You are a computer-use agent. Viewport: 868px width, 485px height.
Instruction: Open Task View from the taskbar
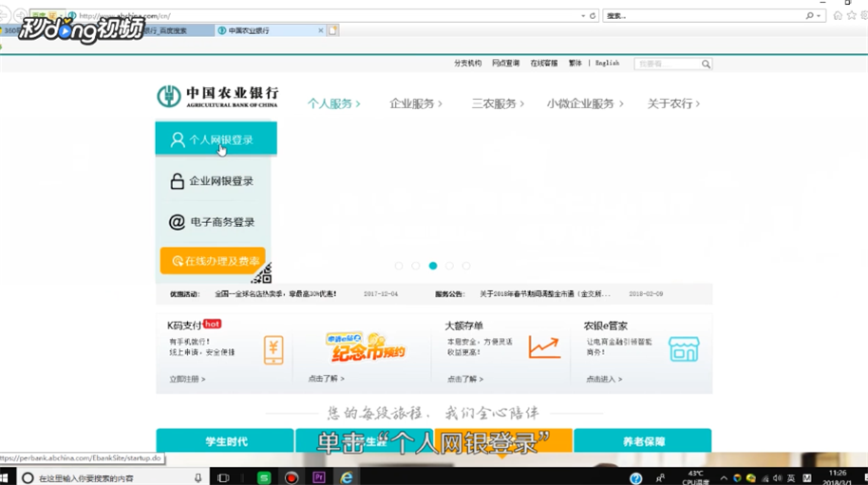[x=223, y=477]
